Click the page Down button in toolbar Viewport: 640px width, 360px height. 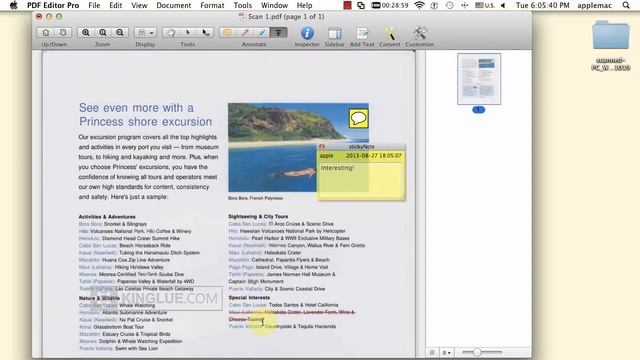click(63, 33)
